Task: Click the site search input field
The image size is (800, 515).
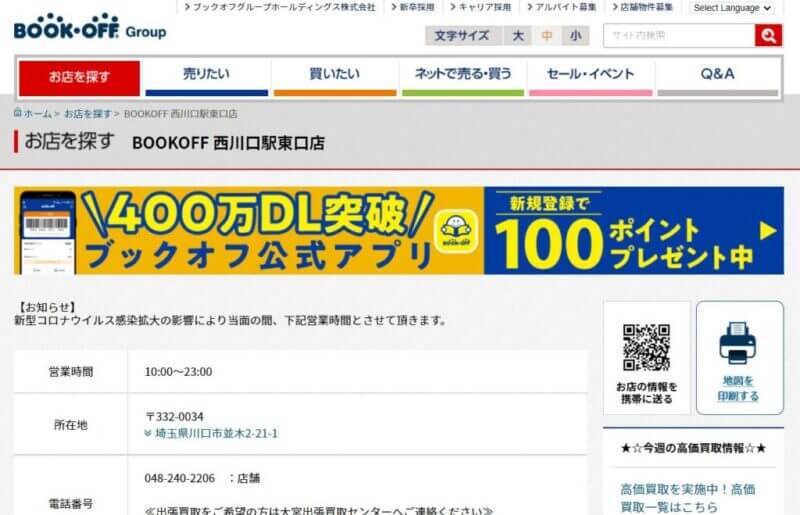Action: click(x=679, y=35)
